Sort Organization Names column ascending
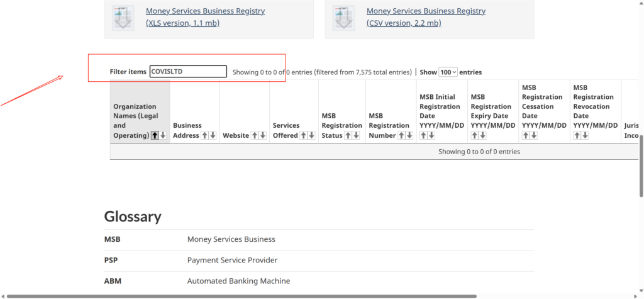The height and width of the screenshot is (299, 644). (x=155, y=135)
